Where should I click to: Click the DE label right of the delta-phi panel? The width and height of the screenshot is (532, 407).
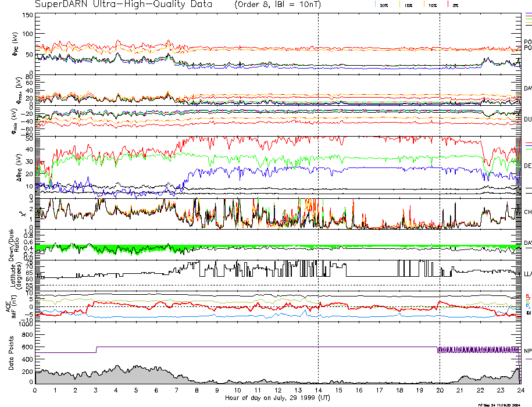pyautogui.click(x=527, y=166)
